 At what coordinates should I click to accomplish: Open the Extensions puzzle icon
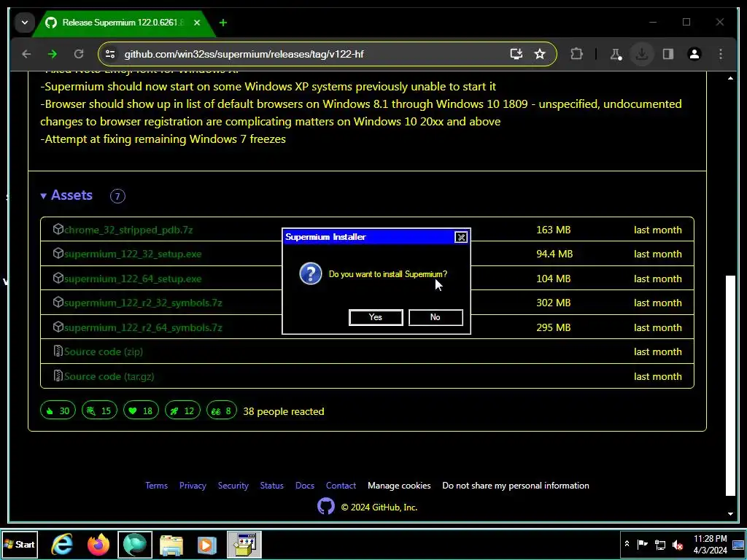click(x=576, y=54)
